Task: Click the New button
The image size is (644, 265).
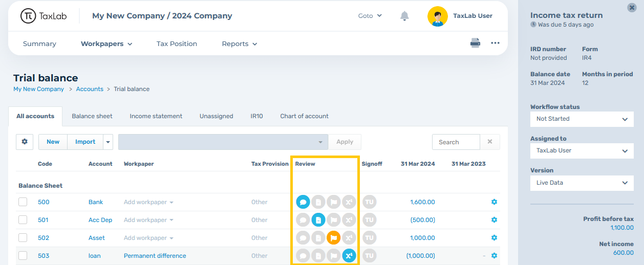Action: point(53,142)
